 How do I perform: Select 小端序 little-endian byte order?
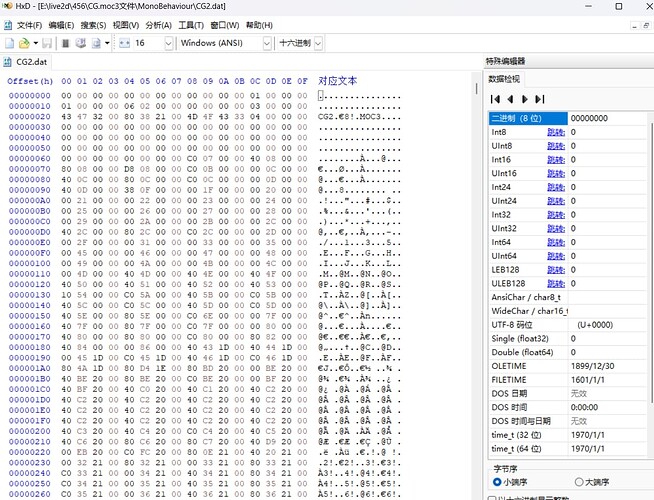(x=510, y=482)
